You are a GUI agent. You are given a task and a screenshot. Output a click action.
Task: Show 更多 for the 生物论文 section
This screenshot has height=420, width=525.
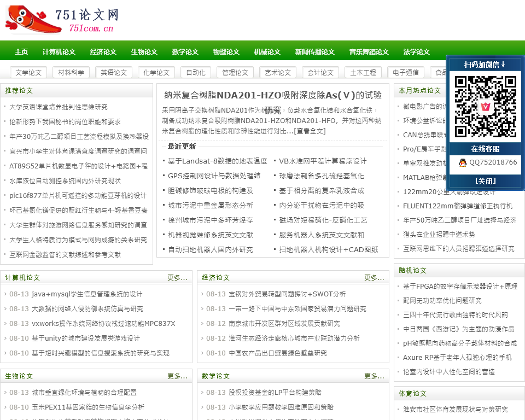coord(177,376)
